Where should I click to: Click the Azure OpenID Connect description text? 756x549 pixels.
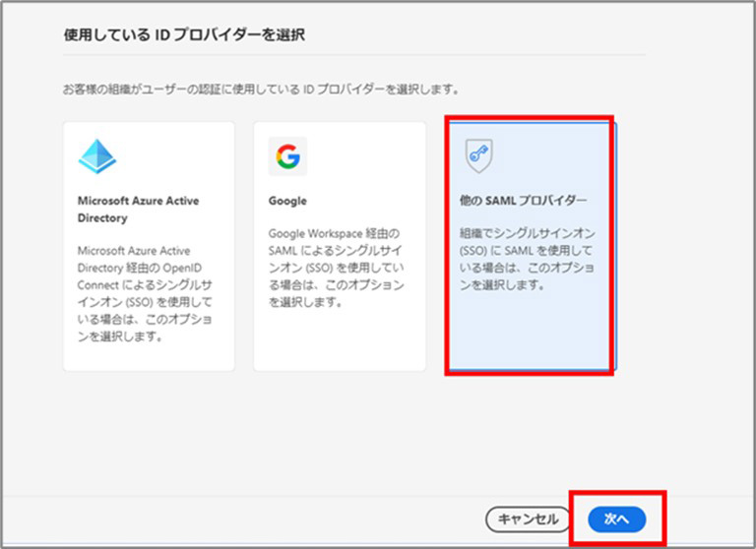pos(145,293)
